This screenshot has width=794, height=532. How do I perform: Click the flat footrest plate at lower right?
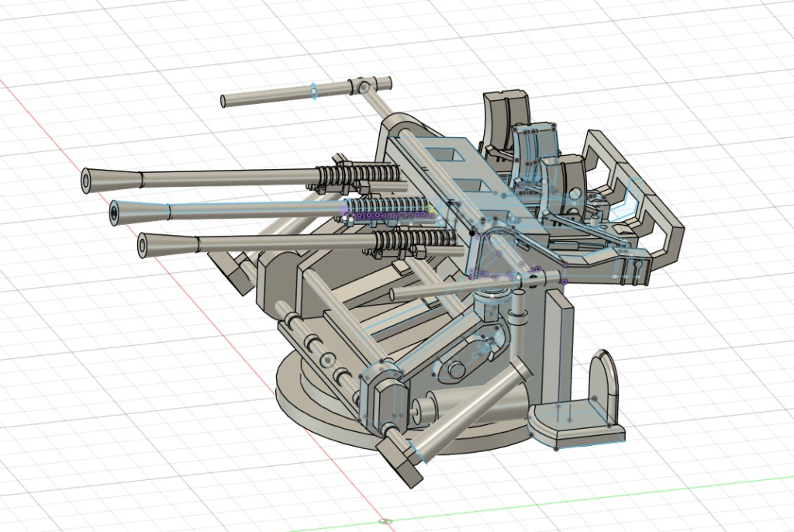coord(570,423)
